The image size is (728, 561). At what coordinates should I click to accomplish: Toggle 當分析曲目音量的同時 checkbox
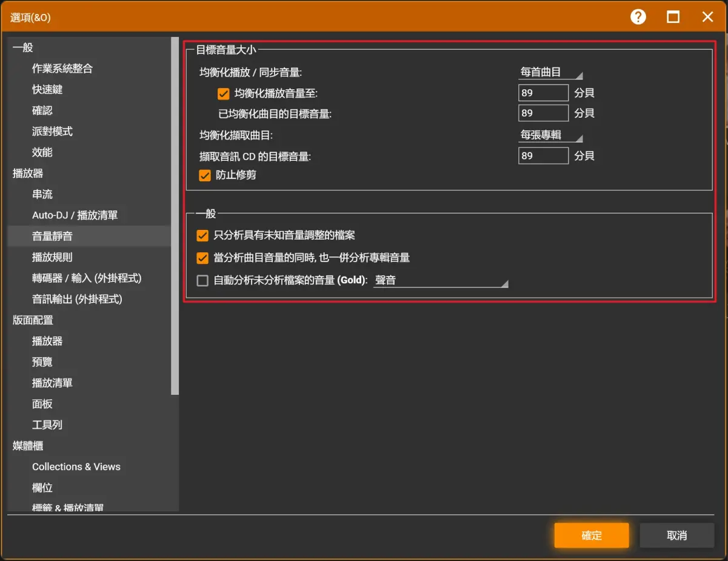click(202, 258)
